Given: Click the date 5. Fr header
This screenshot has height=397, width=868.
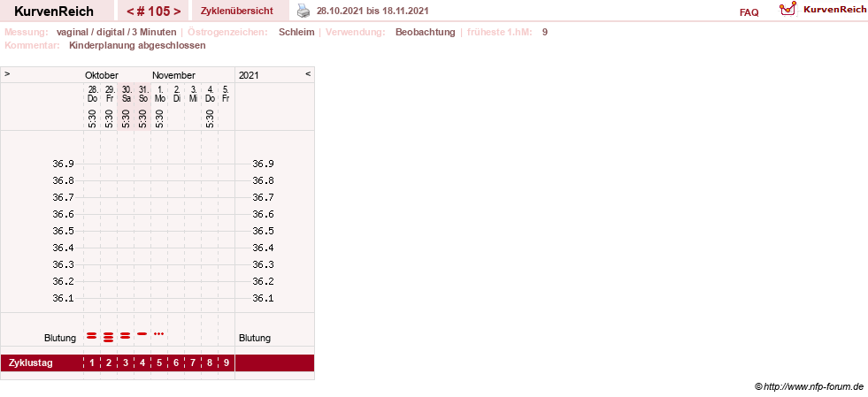Looking at the screenshot, I should [x=226, y=94].
